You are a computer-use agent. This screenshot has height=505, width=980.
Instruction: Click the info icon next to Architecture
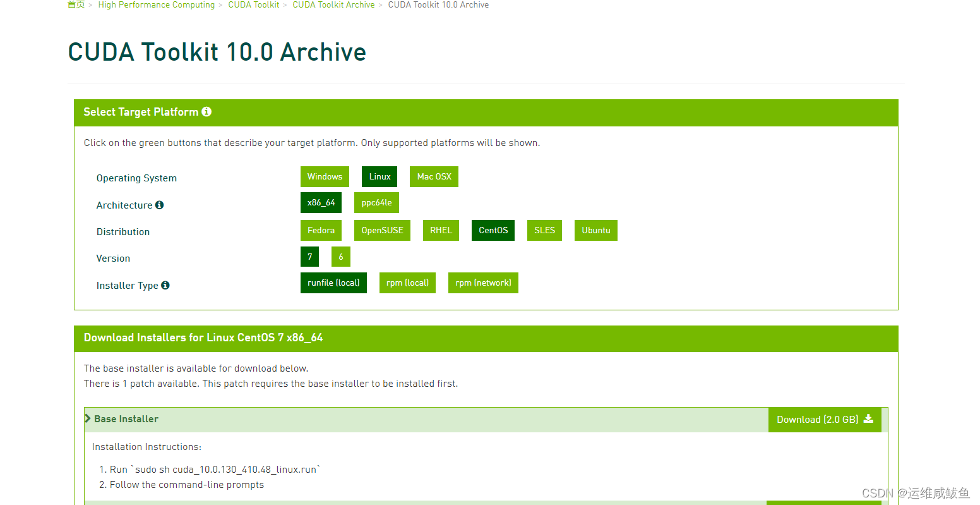[x=159, y=205]
